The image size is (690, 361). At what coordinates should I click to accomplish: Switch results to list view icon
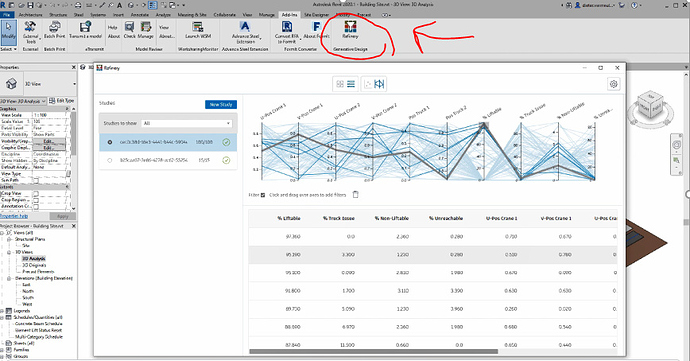pos(351,84)
